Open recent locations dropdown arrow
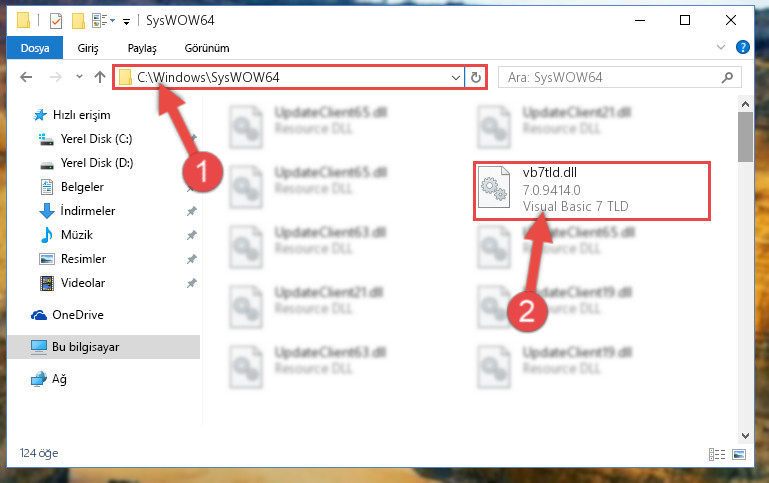 [79, 77]
